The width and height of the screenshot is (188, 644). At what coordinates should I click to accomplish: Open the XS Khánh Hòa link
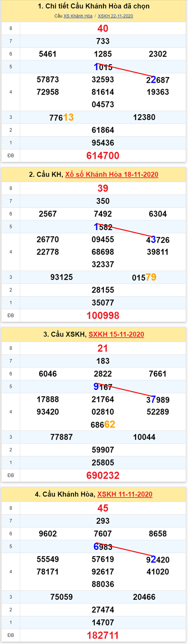(x=78, y=16)
